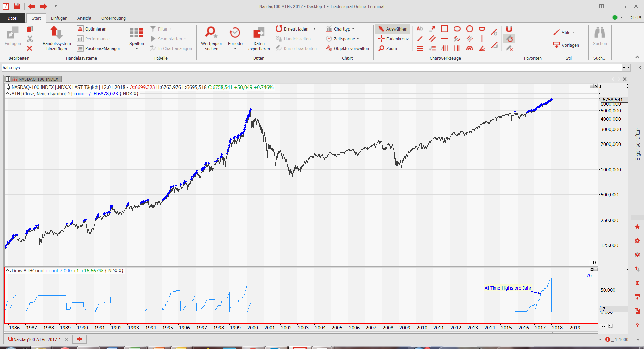The height and width of the screenshot is (349, 644).
Task: Open Wertpapier suchen security search
Action: point(211,39)
